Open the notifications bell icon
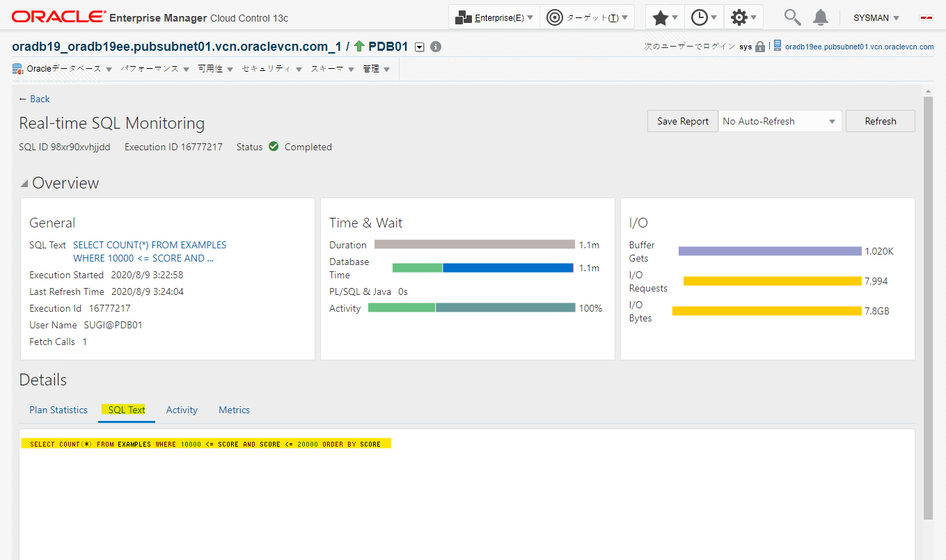 pyautogui.click(x=820, y=17)
